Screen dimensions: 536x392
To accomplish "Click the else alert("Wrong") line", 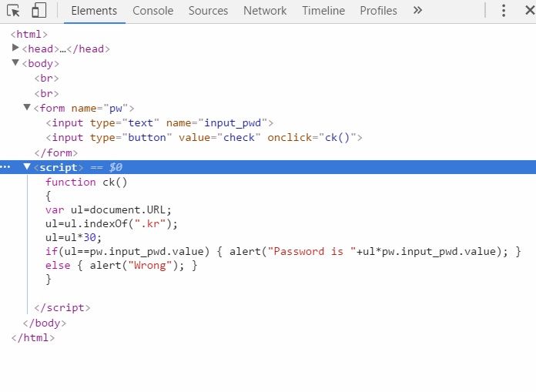I will 122,266.
